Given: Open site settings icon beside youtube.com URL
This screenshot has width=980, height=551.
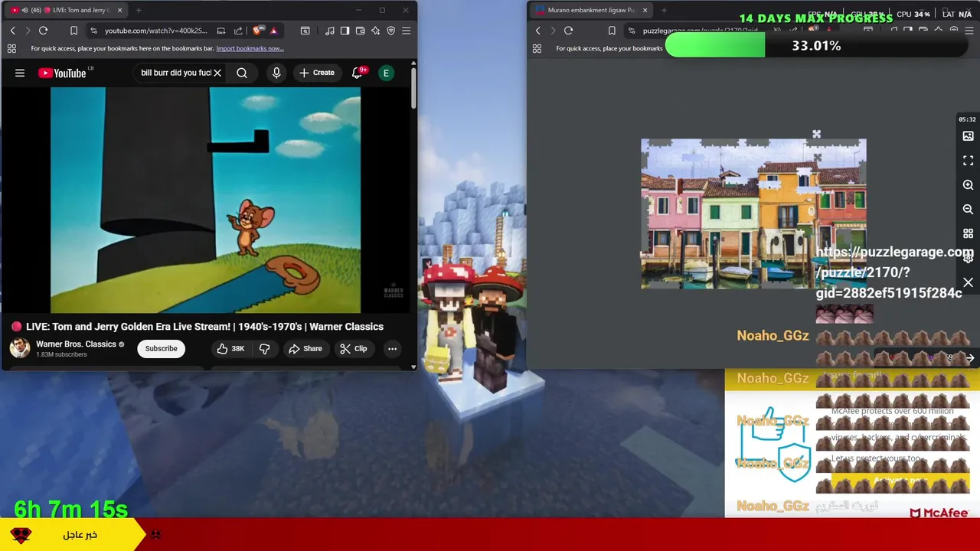Looking at the screenshot, I should coord(93,31).
